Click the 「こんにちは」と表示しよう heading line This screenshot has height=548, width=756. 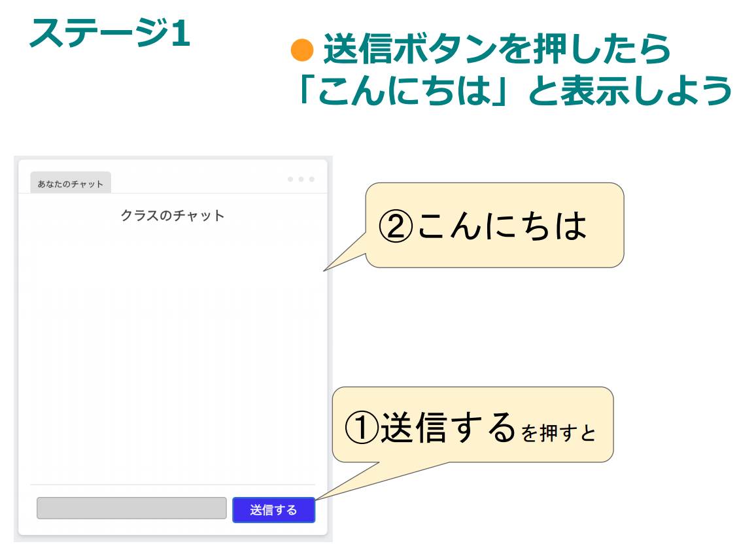tap(513, 91)
